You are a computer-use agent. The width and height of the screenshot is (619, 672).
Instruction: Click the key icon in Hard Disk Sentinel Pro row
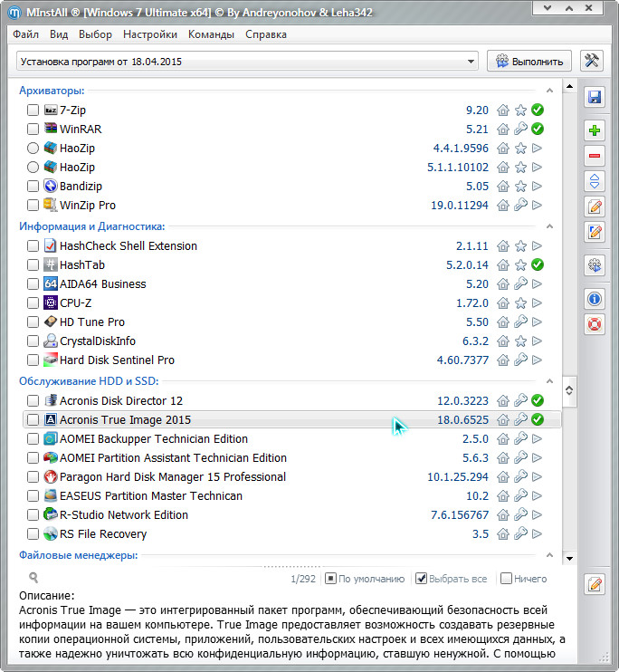(x=520, y=360)
